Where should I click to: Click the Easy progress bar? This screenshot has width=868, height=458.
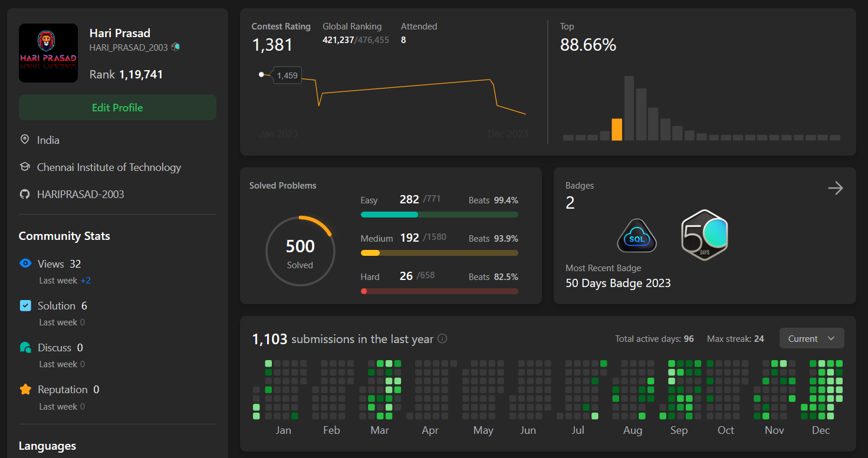tap(439, 215)
